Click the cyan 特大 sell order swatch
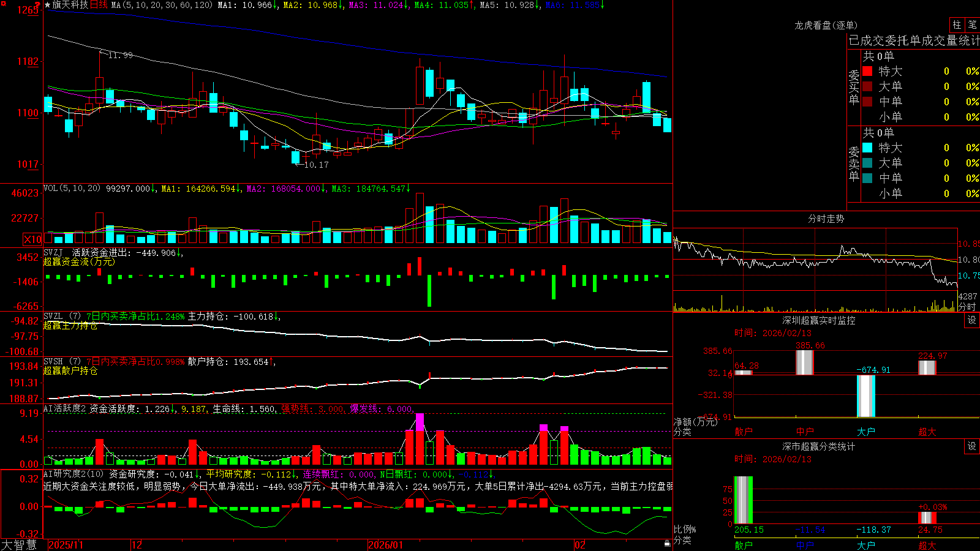The height and width of the screenshot is (551, 980). click(x=867, y=148)
